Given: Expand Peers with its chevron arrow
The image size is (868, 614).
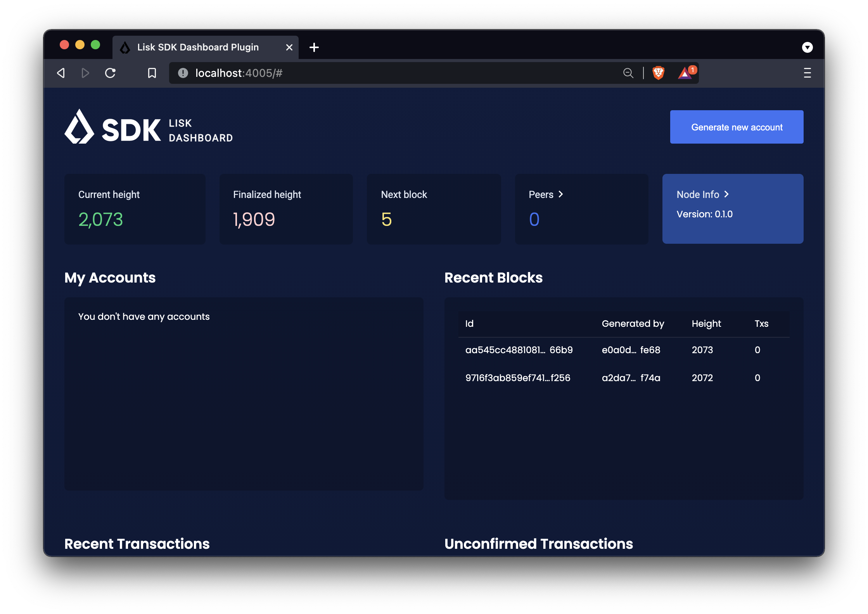Looking at the screenshot, I should (x=561, y=194).
